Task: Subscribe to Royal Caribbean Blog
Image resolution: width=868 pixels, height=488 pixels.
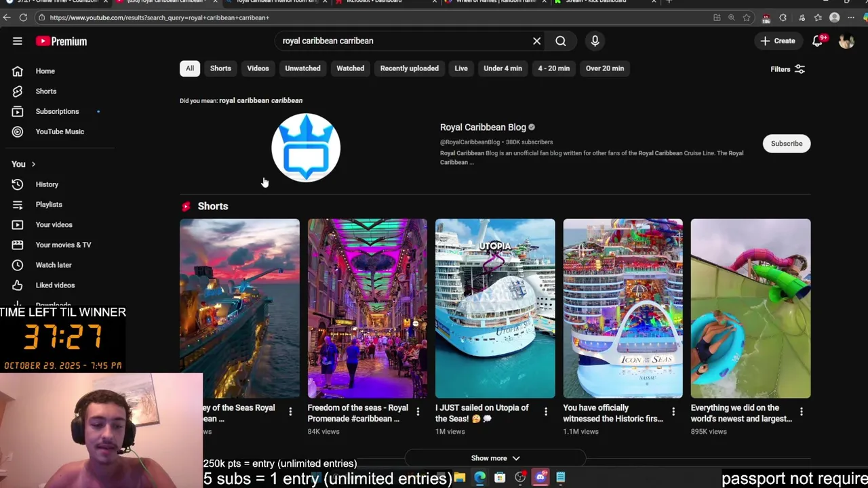Action: coord(787,144)
